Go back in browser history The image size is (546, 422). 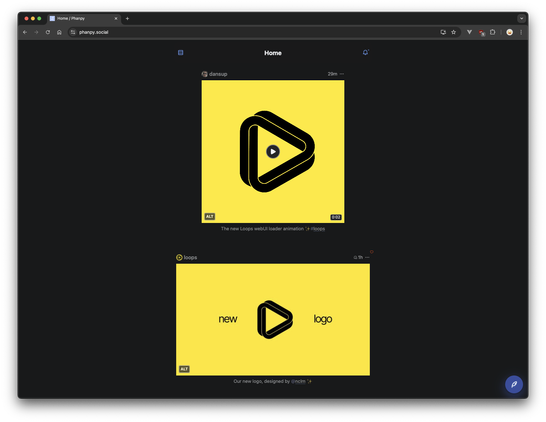point(25,32)
